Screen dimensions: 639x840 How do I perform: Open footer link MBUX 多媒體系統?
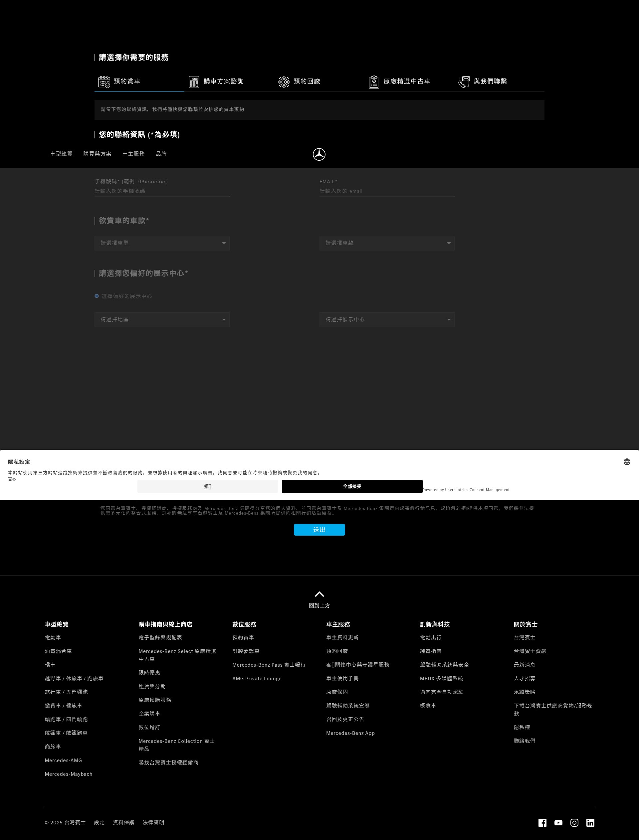tap(442, 678)
